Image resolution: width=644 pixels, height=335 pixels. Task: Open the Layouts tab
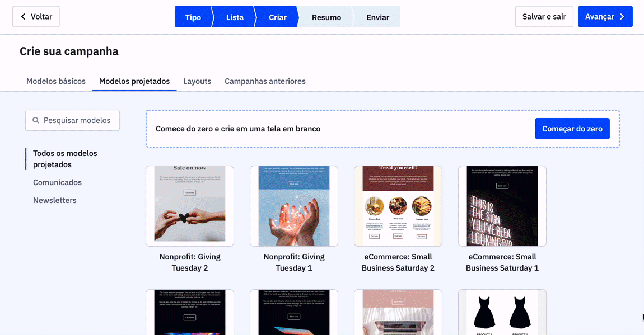(x=197, y=81)
